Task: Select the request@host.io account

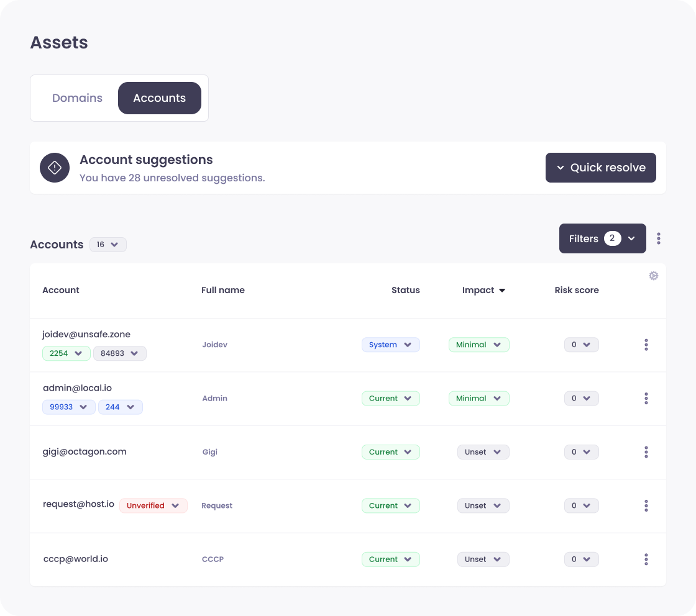Action: pos(78,504)
